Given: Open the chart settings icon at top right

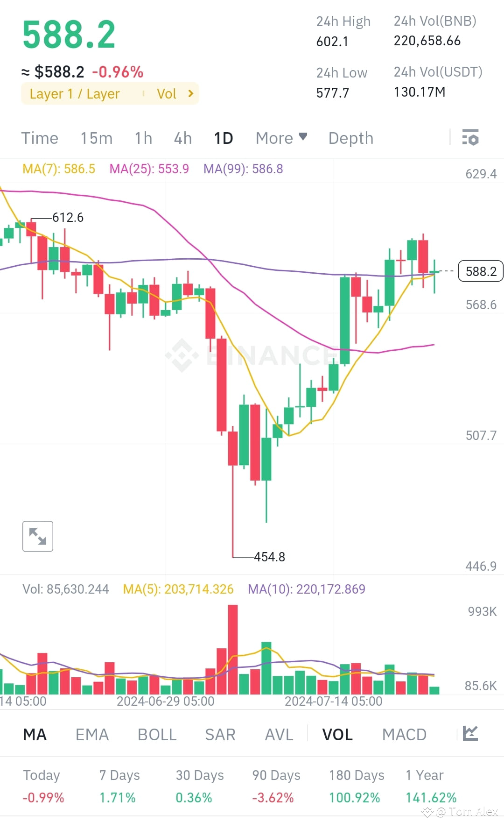Looking at the screenshot, I should (x=470, y=138).
